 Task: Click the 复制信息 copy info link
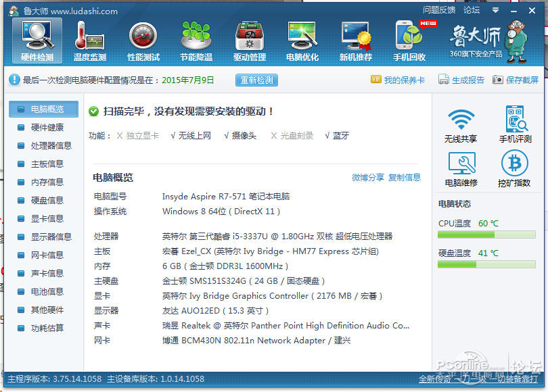pyautogui.click(x=405, y=177)
